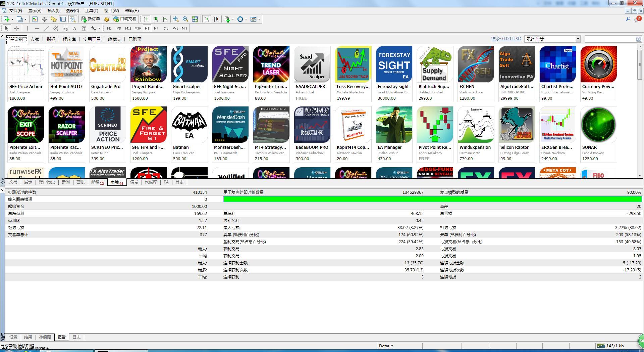Click the green modelling quality bar

(432, 199)
